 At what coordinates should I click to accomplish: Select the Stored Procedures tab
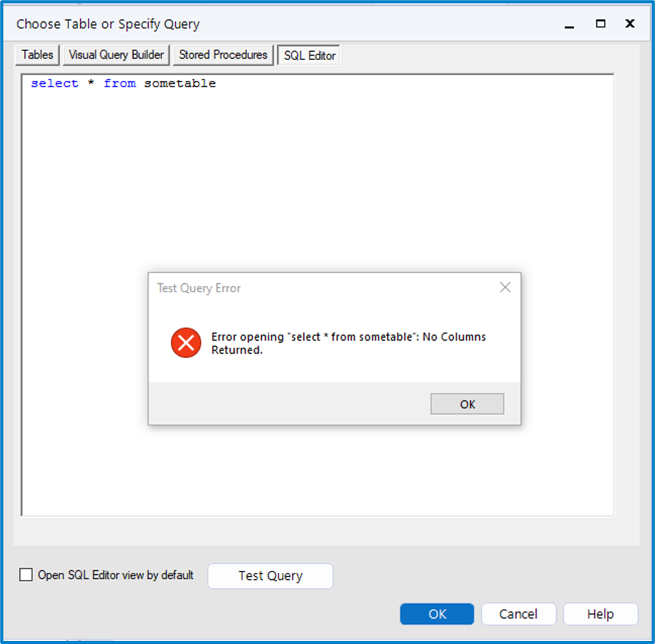223,55
